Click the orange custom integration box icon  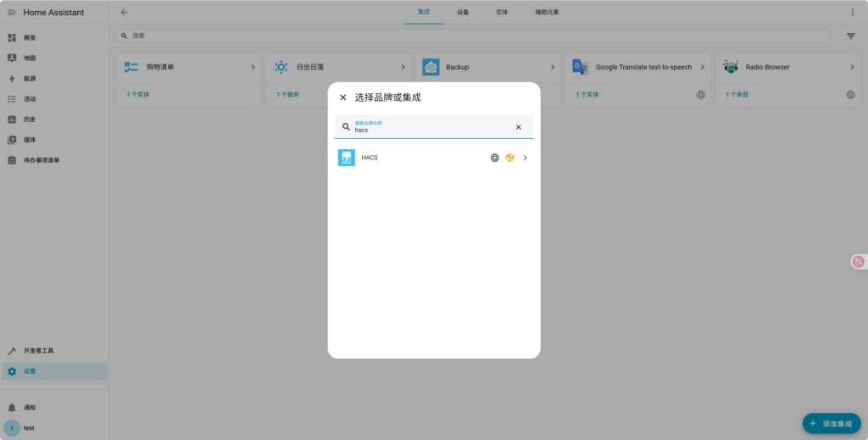click(x=509, y=158)
